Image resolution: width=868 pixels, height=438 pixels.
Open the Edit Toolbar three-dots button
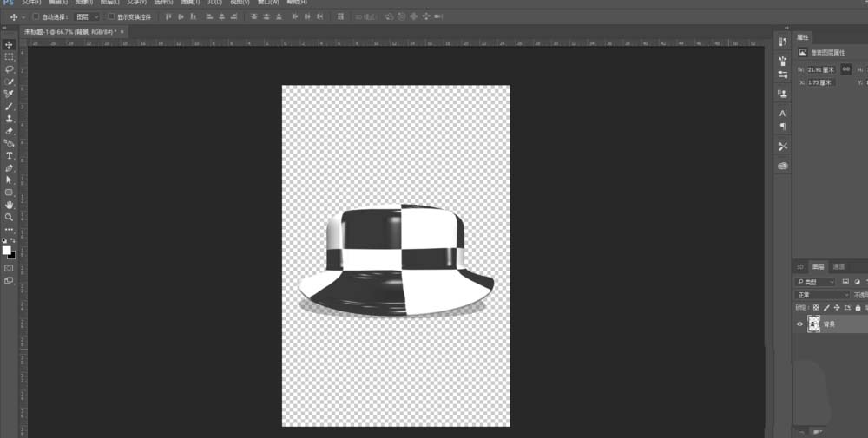(x=9, y=230)
